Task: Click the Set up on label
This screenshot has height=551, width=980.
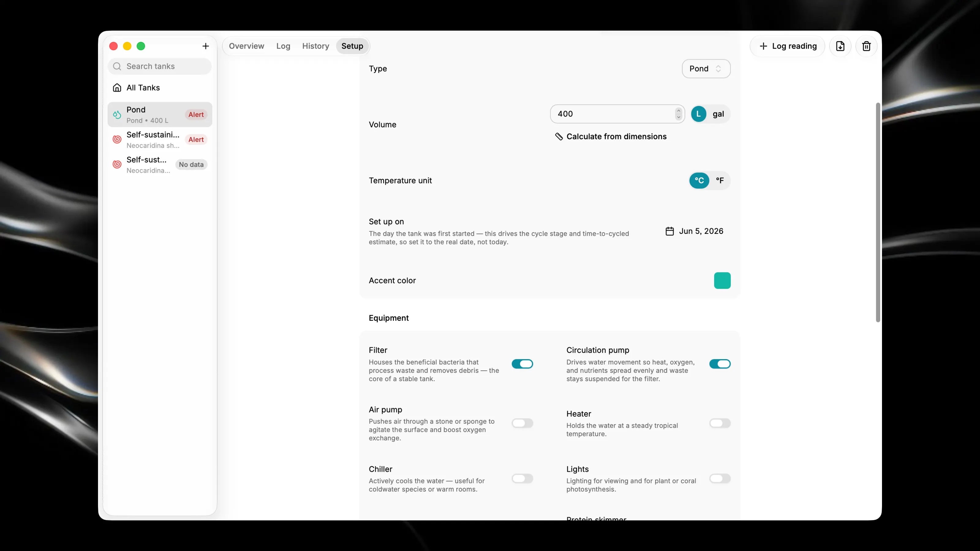Action: [x=386, y=222]
